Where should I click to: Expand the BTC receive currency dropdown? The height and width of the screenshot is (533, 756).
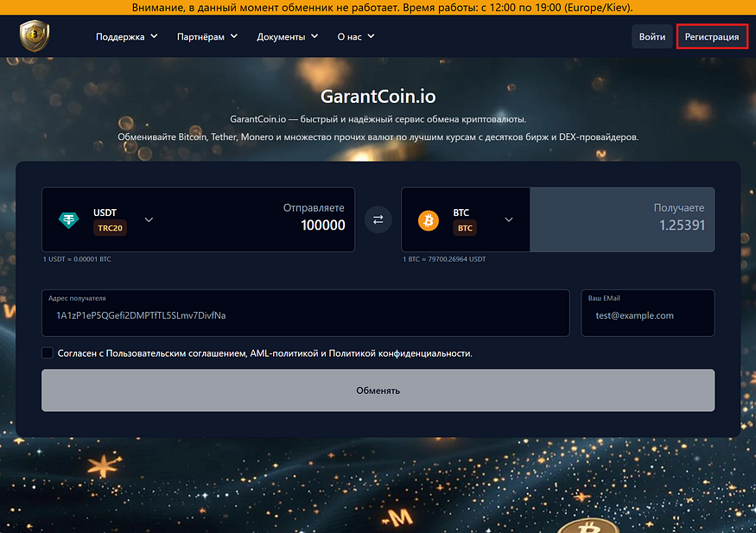pyautogui.click(x=509, y=219)
